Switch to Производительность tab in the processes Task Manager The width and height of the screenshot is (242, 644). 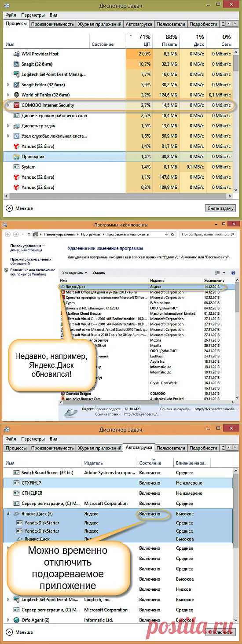pyautogui.click(x=52, y=24)
